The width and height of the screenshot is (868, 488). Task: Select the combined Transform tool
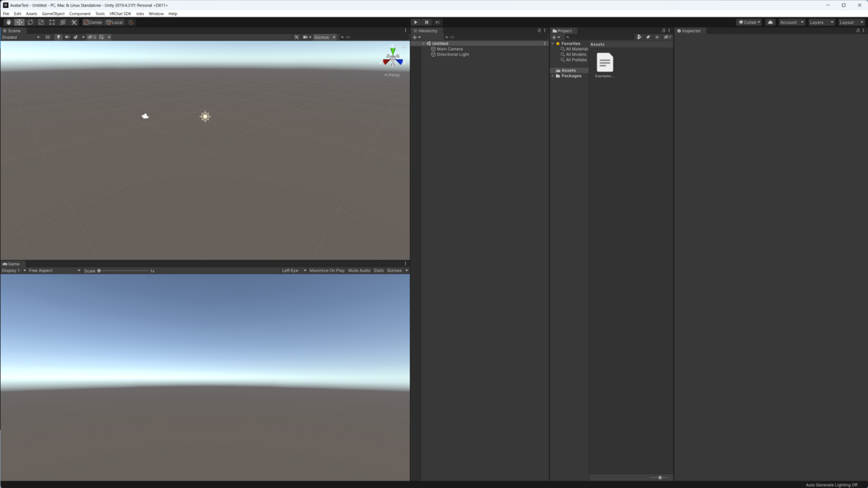click(63, 22)
